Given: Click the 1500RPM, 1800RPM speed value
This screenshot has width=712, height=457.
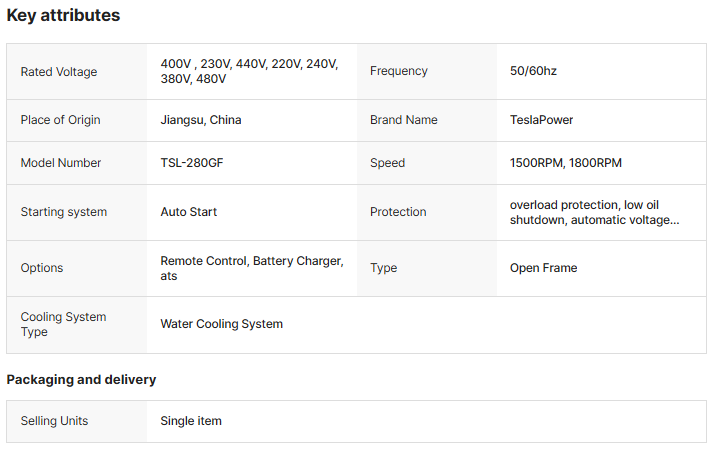Looking at the screenshot, I should click(566, 163).
